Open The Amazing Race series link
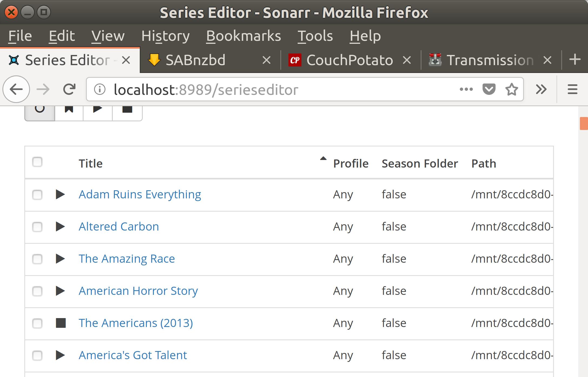Image resolution: width=588 pixels, height=377 pixels. tap(127, 259)
